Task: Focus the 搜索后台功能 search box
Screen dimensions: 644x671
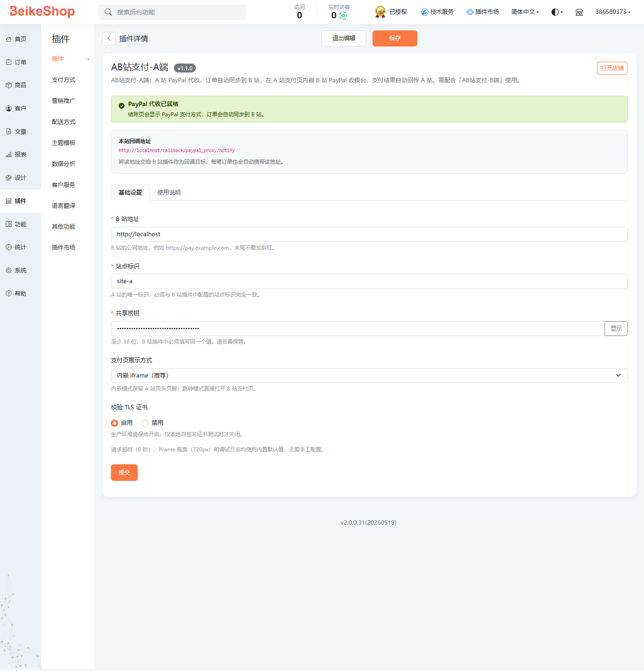Action: click(172, 12)
